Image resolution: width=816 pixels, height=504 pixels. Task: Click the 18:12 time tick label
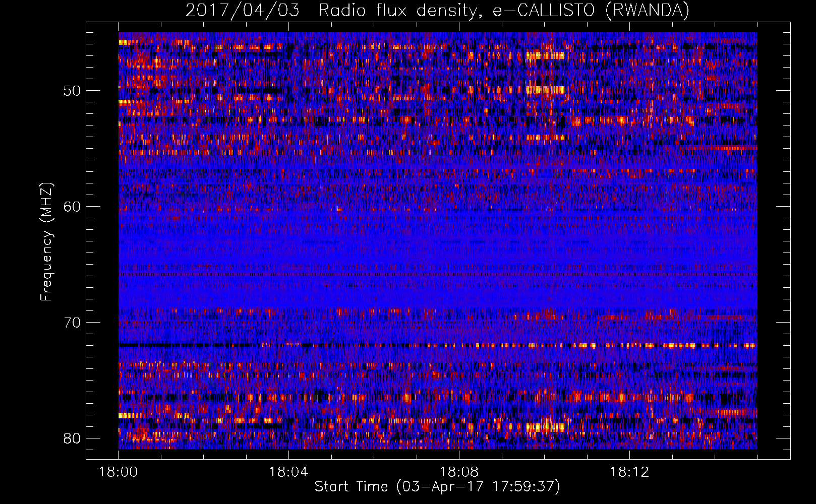pyautogui.click(x=629, y=472)
